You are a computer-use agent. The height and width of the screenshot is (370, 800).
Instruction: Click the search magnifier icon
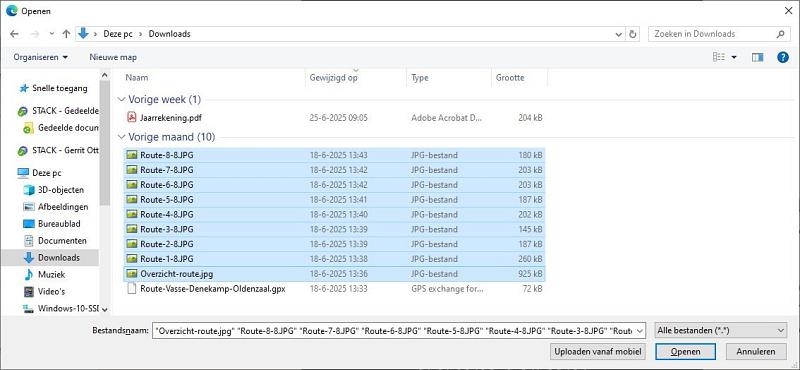pyautogui.click(x=781, y=34)
